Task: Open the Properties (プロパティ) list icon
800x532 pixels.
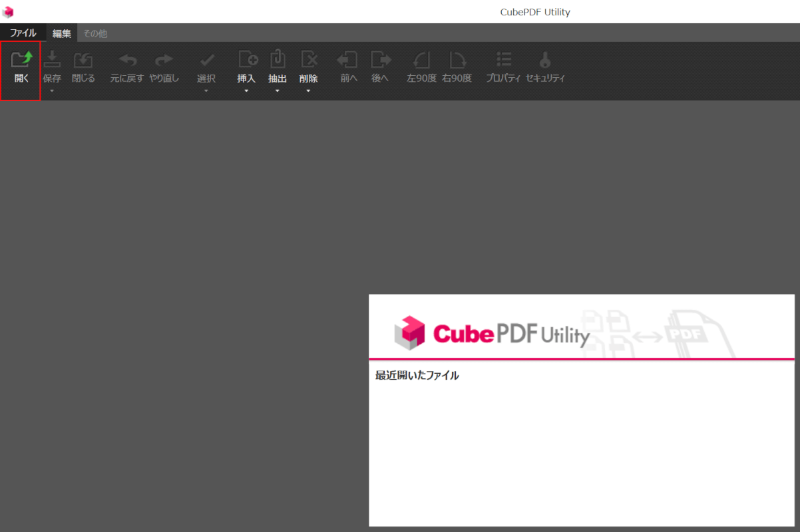Action: click(x=504, y=59)
